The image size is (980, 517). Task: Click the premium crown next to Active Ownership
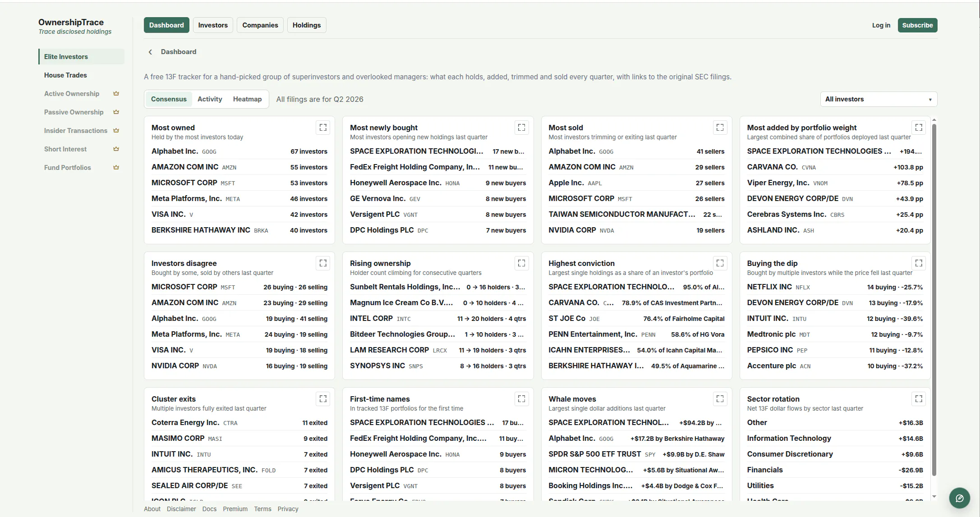click(116, 94)
